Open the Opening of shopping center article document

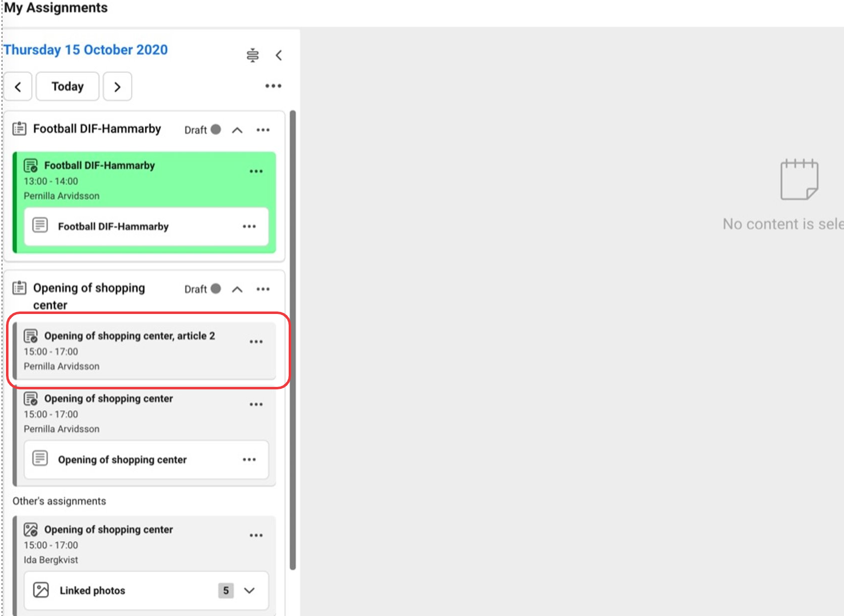click(x=122, y=460)
